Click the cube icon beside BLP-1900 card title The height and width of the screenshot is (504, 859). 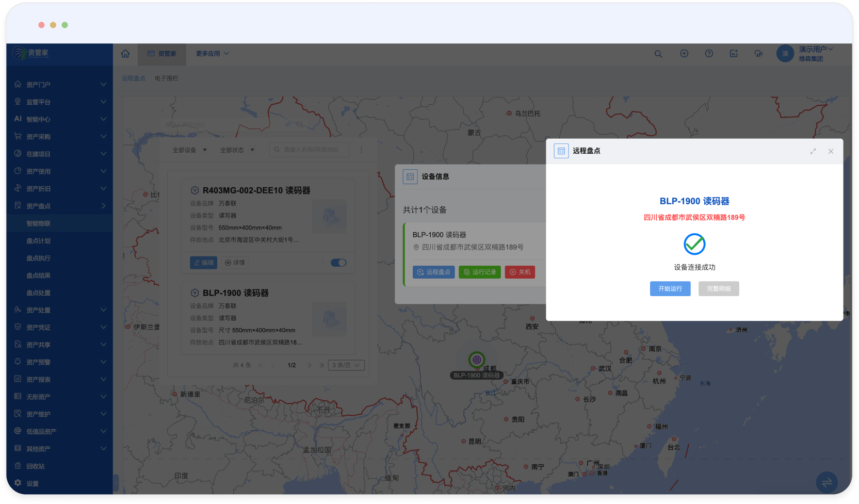(x=195, y=293)
